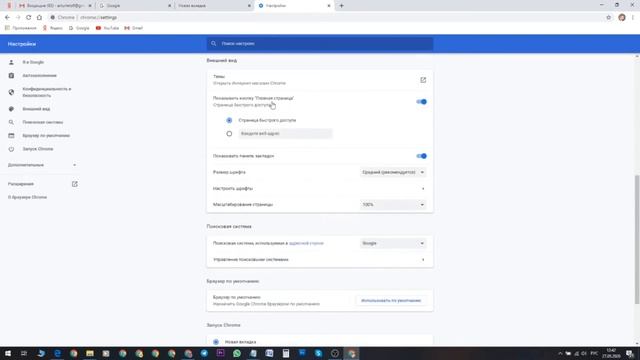Open Extensions (Расширения) external link icon
The image size is (640, 360).
click(x=75, y=184)
